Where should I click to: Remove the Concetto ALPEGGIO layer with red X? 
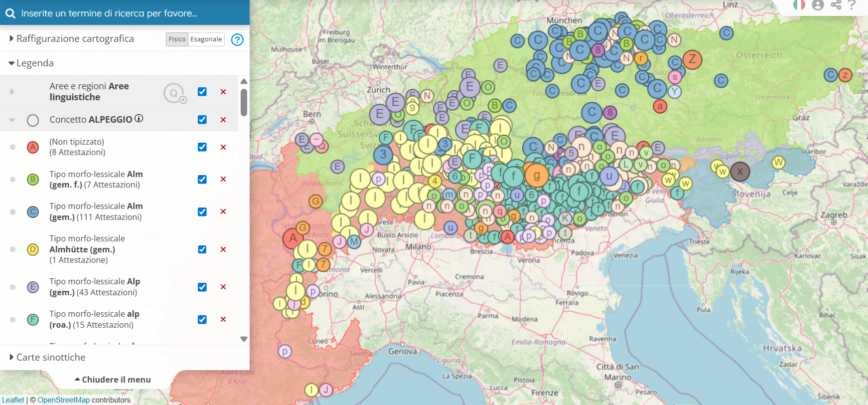point(223,120)
